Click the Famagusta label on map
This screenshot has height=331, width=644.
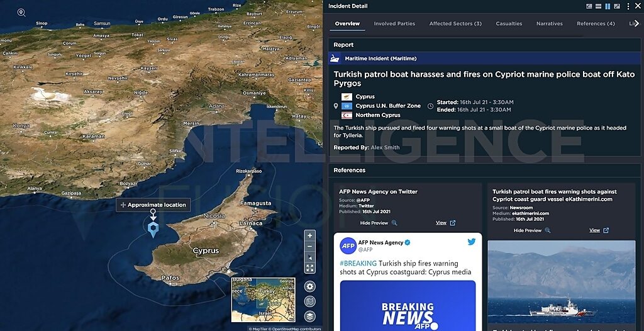[255, 203]
